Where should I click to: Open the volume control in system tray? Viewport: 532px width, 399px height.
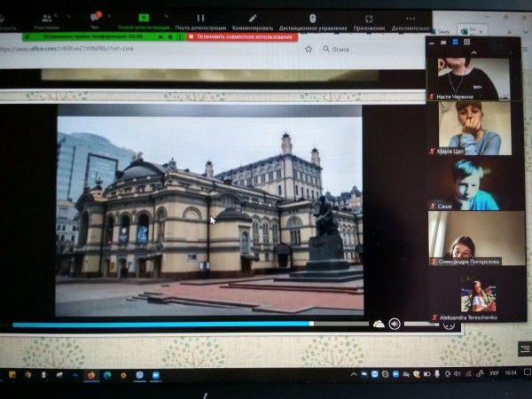[458, 374]
